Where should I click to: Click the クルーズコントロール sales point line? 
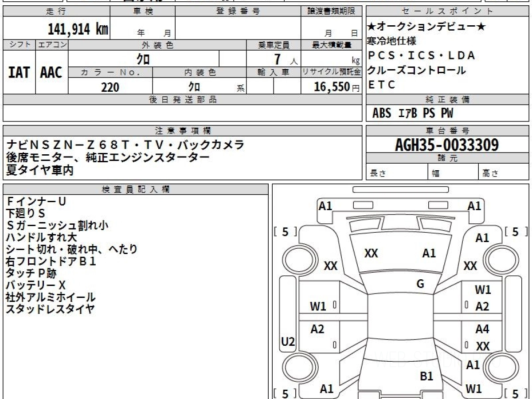coord(417,70)
